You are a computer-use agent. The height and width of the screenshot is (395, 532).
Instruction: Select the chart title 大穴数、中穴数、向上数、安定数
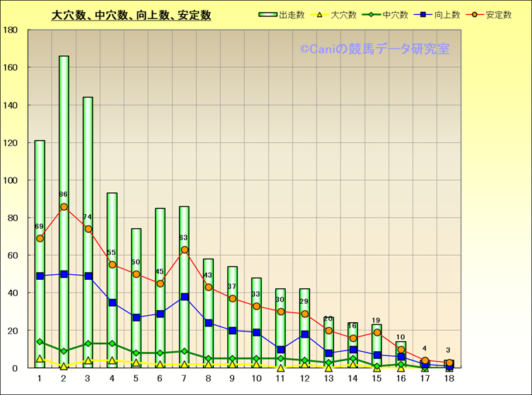coord(131,16)
